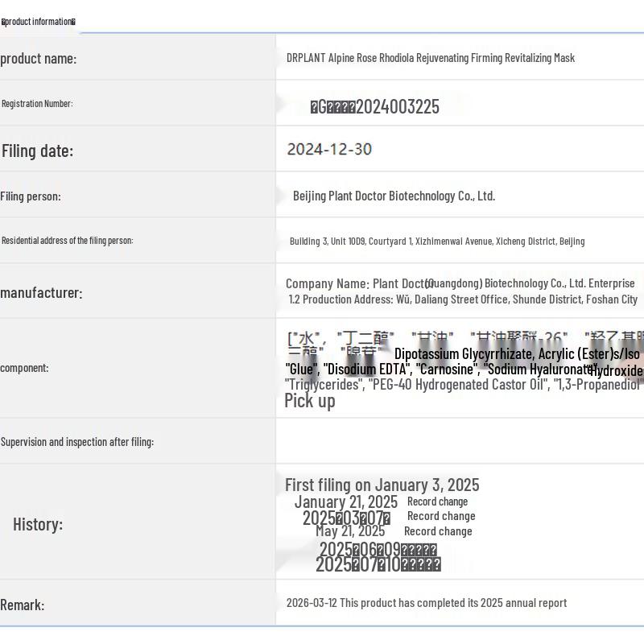Image resolution: width=644 pixels, height=644 pixels.
Task: Click the Production Address line for Foshan City
Action: 463,299
